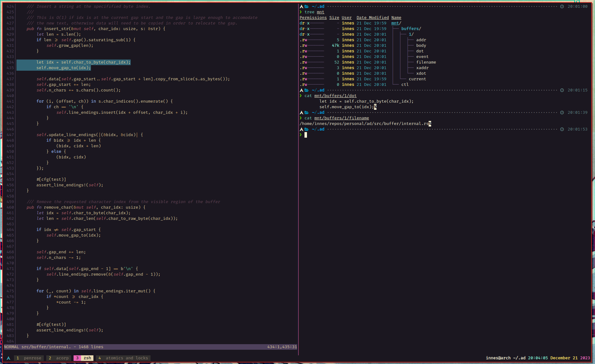Click underlined path mnt/buffers/1/dot
This screenshot has height=364, width=595.
tap(335, 96)
